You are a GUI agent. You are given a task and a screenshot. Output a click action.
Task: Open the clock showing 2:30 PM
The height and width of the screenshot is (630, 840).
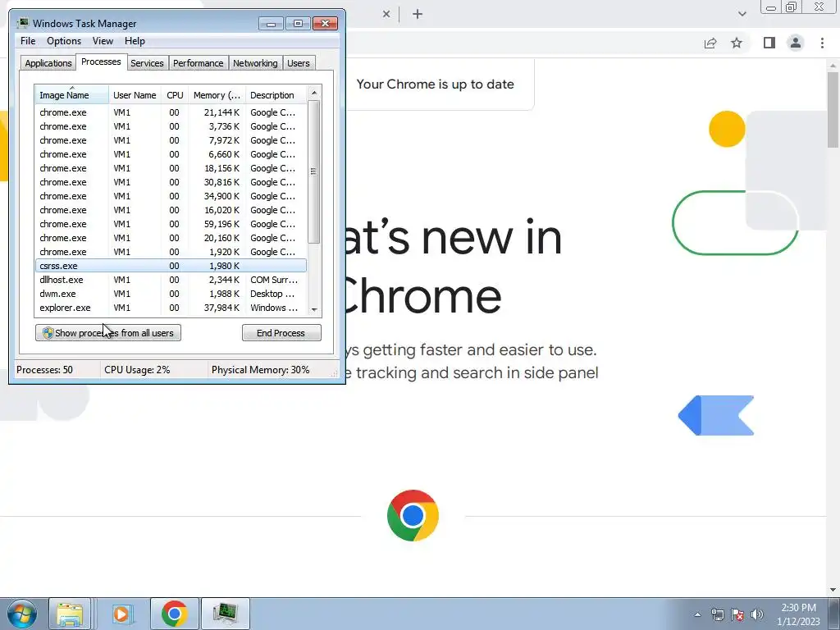click(x=798, y=614)
